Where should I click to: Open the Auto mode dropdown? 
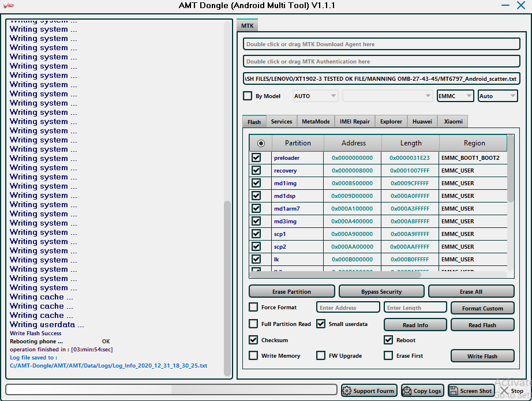(498, 96)
